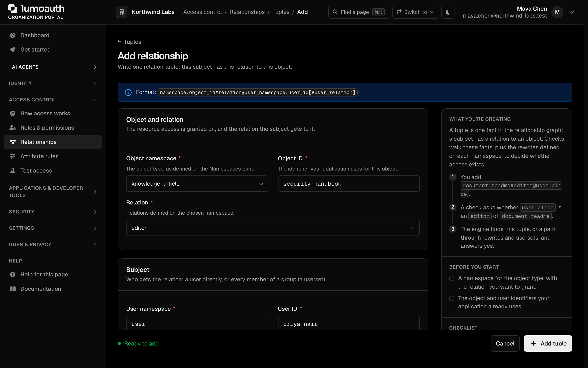Click Tuples breadcrumb in the header

(281, 12)
